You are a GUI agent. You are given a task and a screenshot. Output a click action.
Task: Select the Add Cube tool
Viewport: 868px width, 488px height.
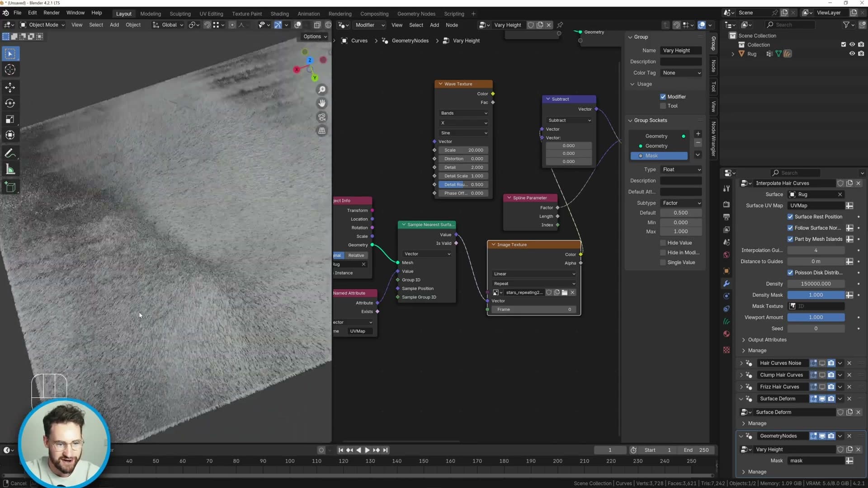10,187
